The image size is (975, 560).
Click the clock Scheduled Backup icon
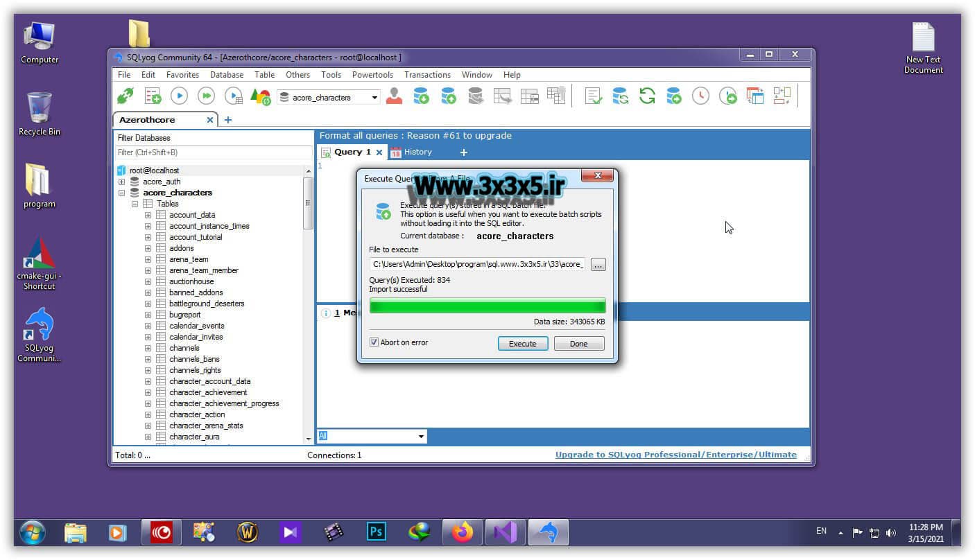pyautogui.click(x=701, y=96)
